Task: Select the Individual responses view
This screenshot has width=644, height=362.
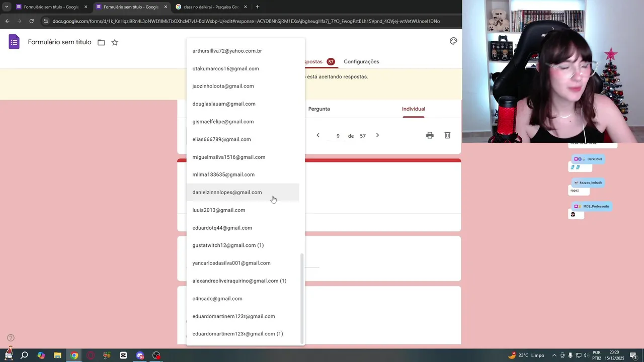Action: tap(414, 109)
